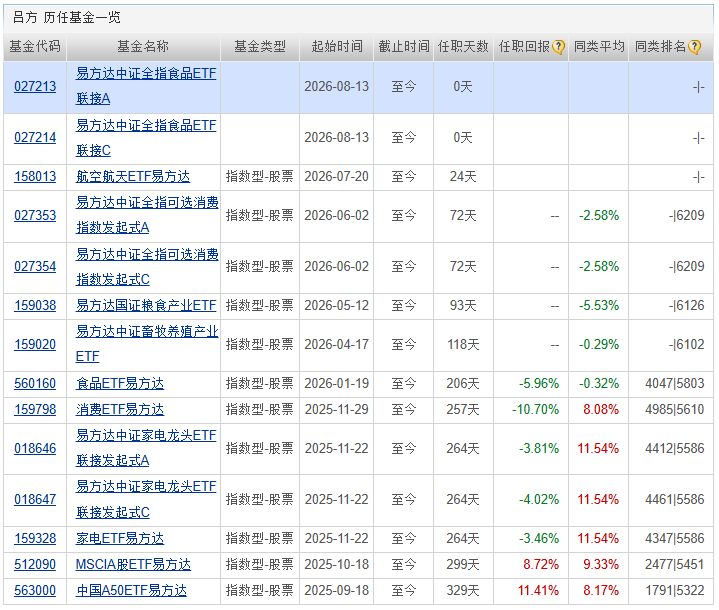The width and height of the screenshot is (719, 610).
Task: Open 消费ETF易方达 fund link
Action: (x=120, y=410)
